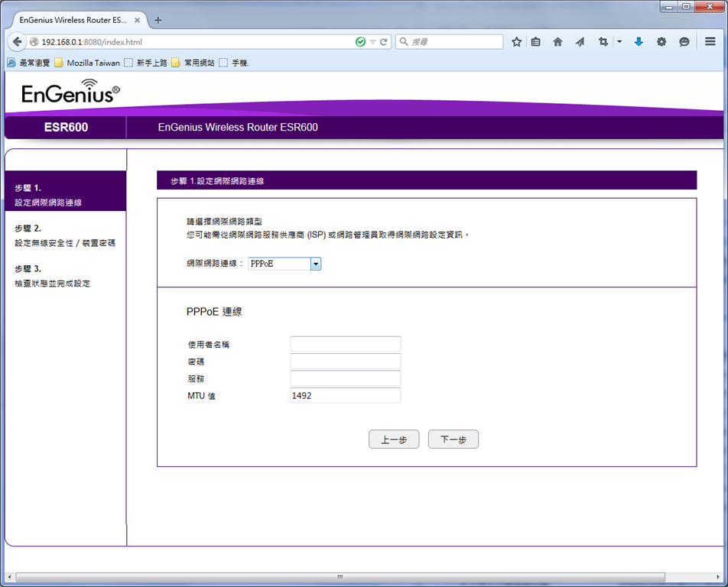Reload the page with the refresh icon
This screenshot has height=587, width=728.
(384, 42)
